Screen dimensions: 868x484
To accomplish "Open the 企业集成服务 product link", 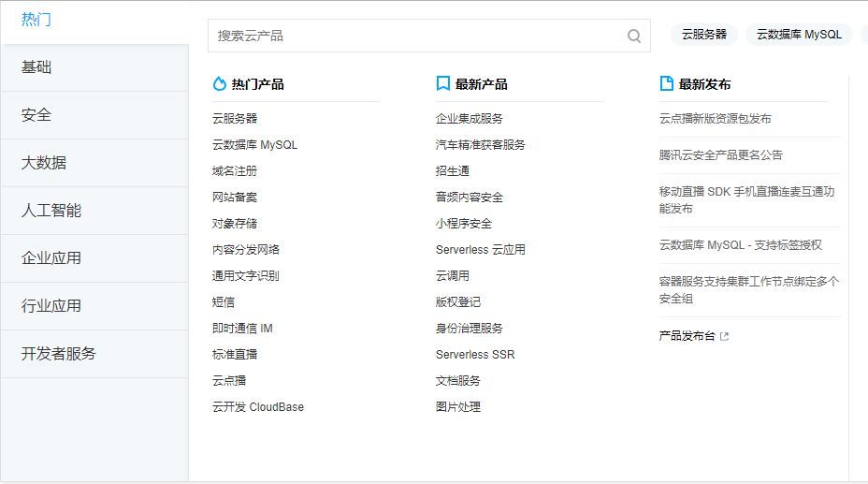I will point(470,119).
